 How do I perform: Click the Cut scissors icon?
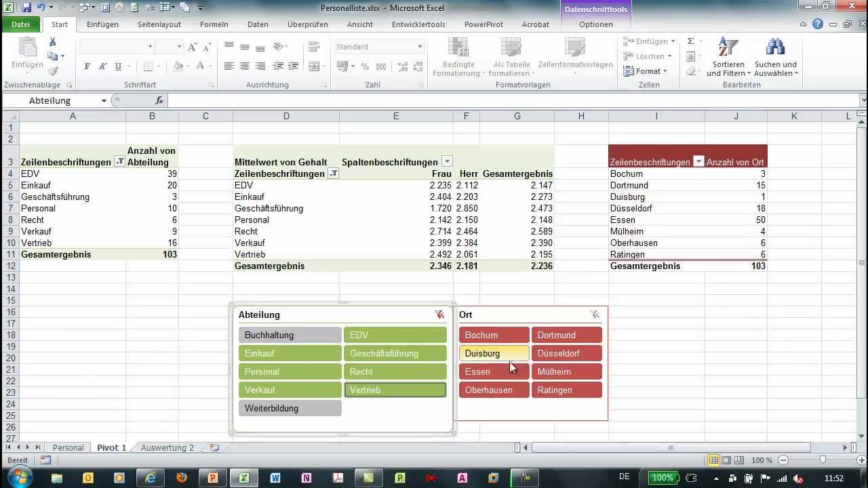tap(53, 42)
